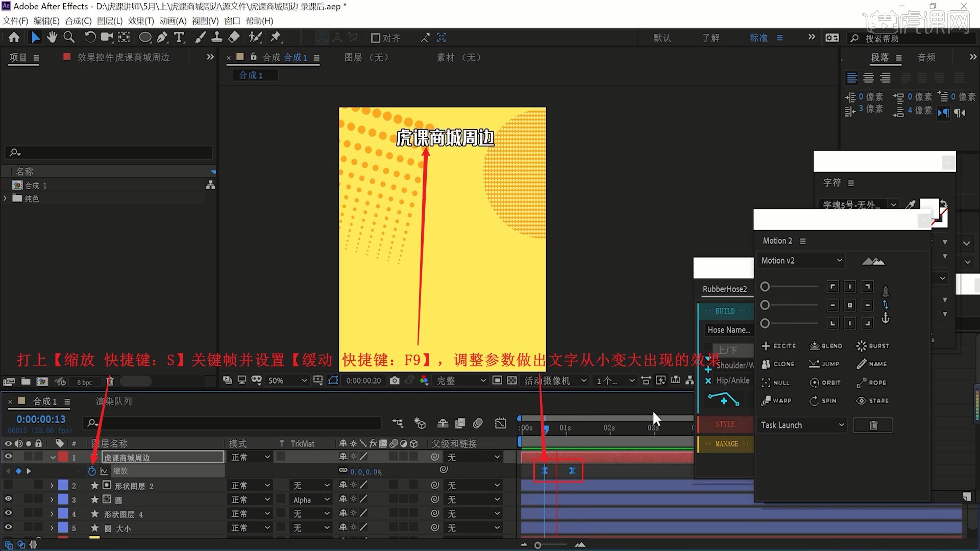The height and width of the screenshot is (551, 980).
Task: Click the MANAGE section in RubberHose2
Action: click(x=726, y=444)
